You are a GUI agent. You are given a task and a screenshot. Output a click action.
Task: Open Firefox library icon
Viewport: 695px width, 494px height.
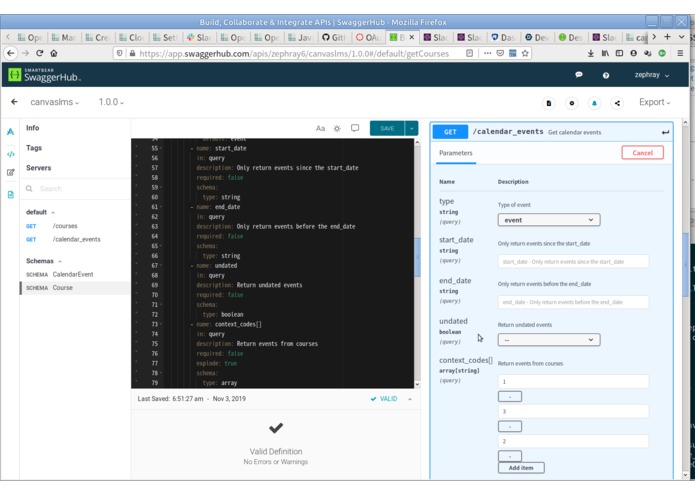click(x=605, y=53)
